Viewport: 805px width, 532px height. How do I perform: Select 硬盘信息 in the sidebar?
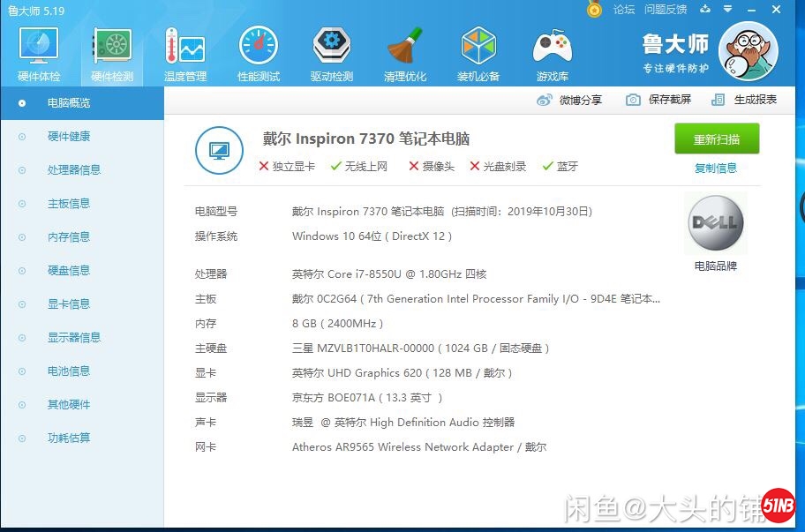pyautogui.click(x=69, y=271)
